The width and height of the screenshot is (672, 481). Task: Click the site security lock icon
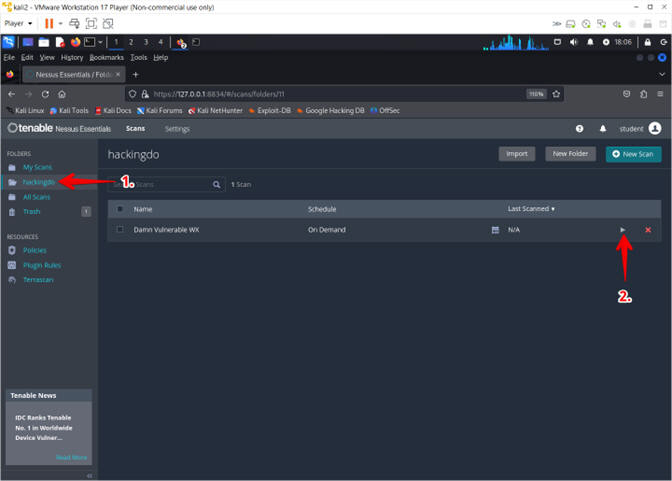pyautogui.click(x=145, y=94)
